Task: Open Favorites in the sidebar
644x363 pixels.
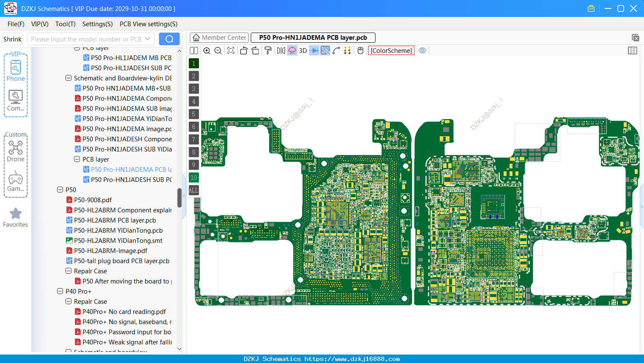Action: coord(16,218)
